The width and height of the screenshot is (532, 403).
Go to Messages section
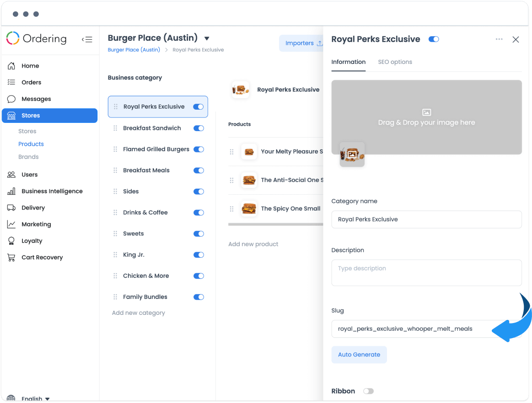click(x=36, y=99)
